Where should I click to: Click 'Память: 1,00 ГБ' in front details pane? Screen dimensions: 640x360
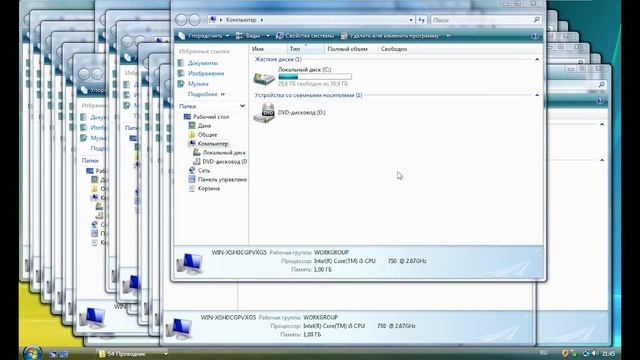click(311, 269)
